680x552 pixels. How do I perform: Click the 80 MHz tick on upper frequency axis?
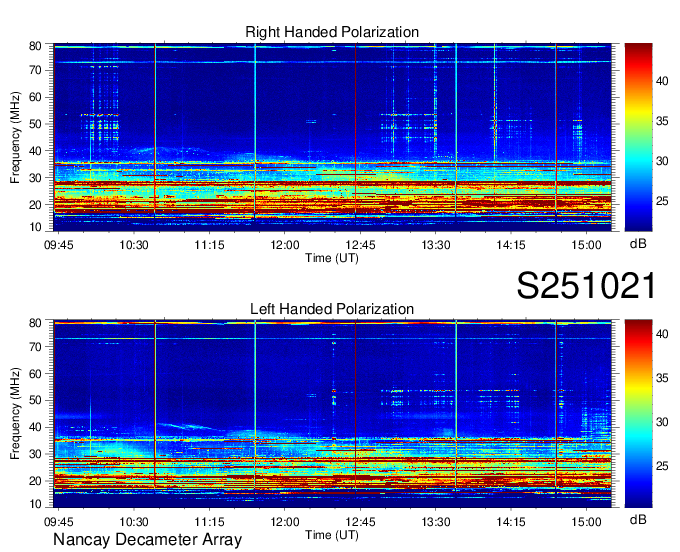click(x=35, y=46)
